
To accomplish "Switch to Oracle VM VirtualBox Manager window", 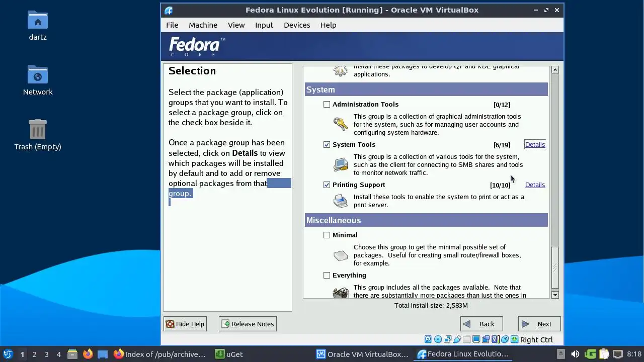I will (x=362, y=354).
